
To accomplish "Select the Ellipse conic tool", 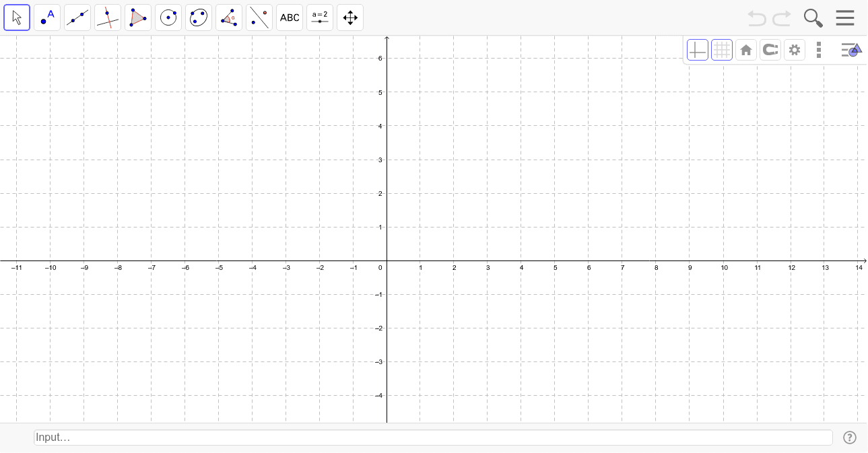I will pos(199,18).
